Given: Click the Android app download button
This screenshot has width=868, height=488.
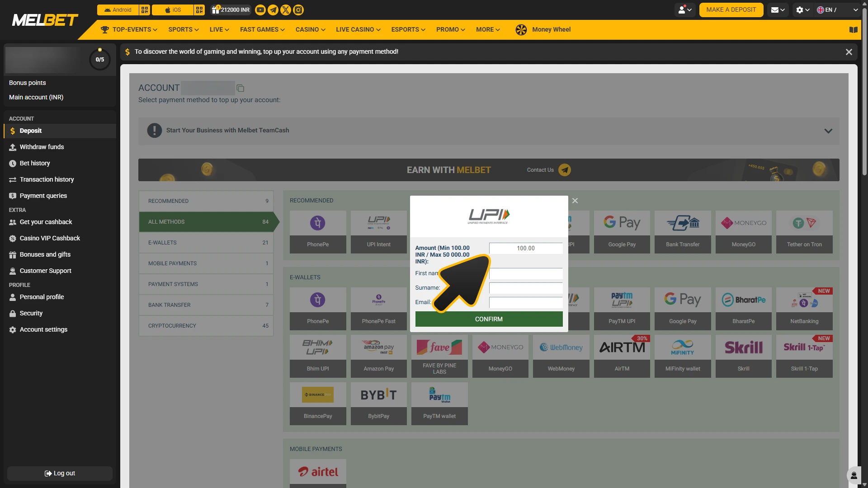Looking at the screenshot, I should point(118,10).
